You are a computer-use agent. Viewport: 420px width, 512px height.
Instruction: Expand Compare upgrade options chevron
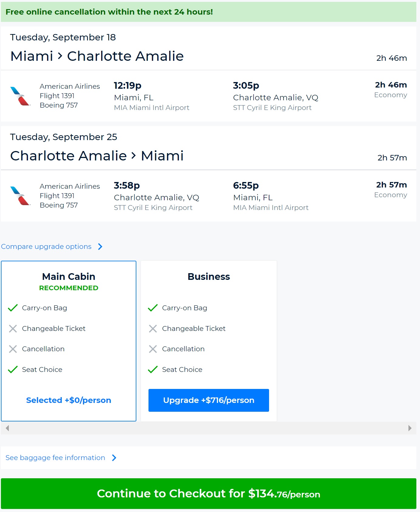[x=100, y=246]
